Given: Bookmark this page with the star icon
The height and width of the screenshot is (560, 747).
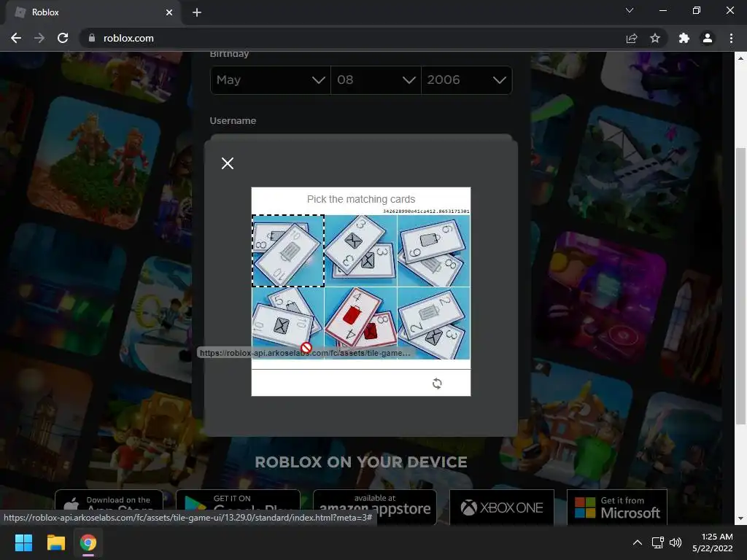Looking at the screenshot, I should [655, 38].
